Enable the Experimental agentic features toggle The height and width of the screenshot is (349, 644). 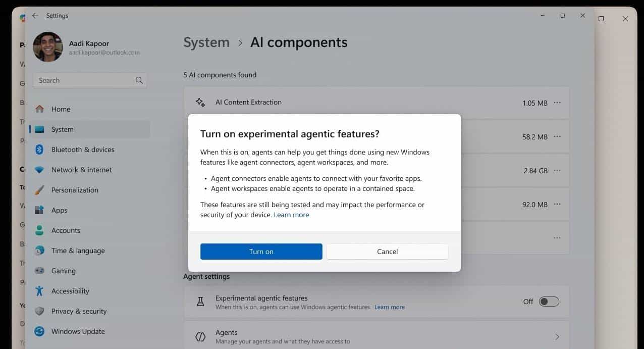point(549,301)
